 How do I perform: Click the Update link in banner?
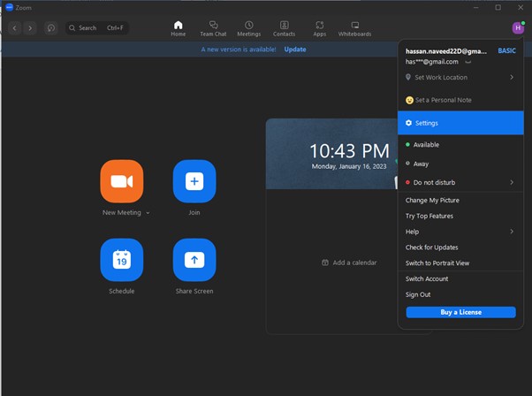(x=295, y=49)
